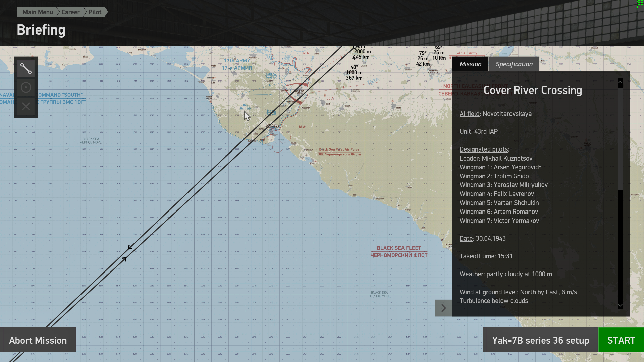Click the Designated pilots underlined label

484,149
